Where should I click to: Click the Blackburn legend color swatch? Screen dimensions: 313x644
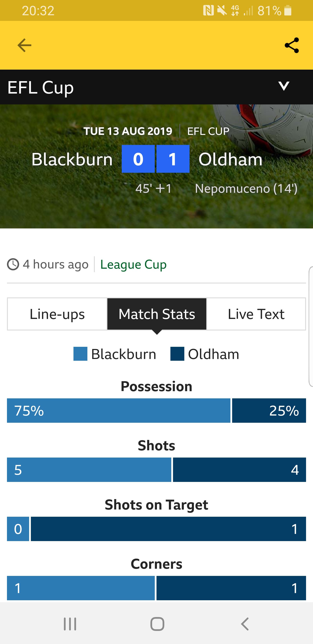80,354
